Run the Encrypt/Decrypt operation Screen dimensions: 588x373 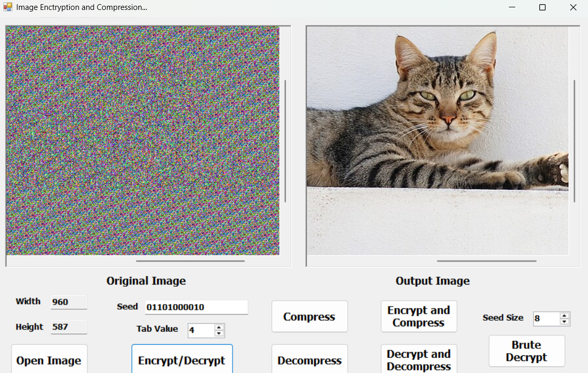pos(182,361)
